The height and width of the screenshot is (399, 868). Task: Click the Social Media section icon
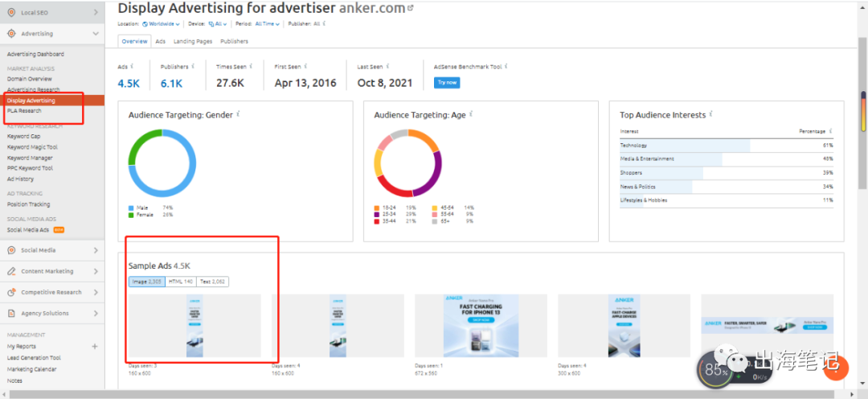11,250
